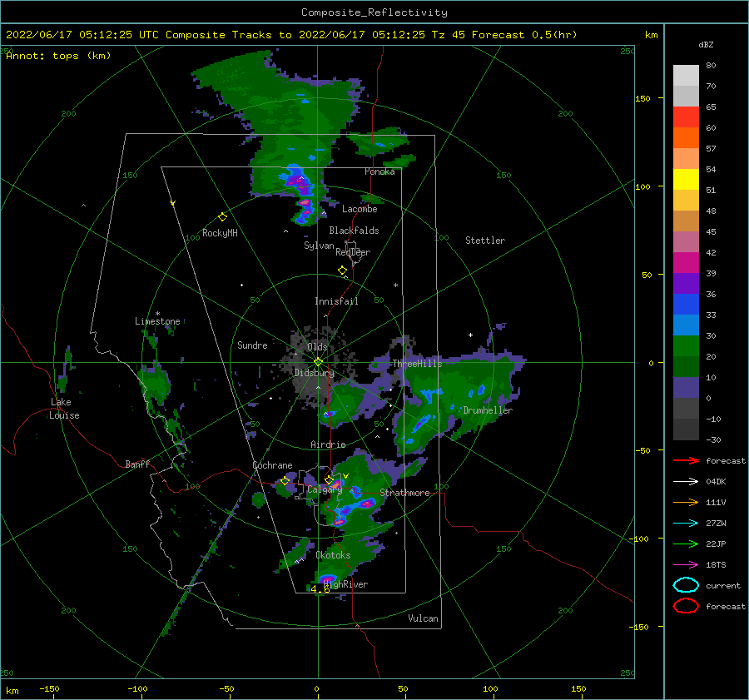Select the tan brown swatch in dBZ scale

point(686,221)
